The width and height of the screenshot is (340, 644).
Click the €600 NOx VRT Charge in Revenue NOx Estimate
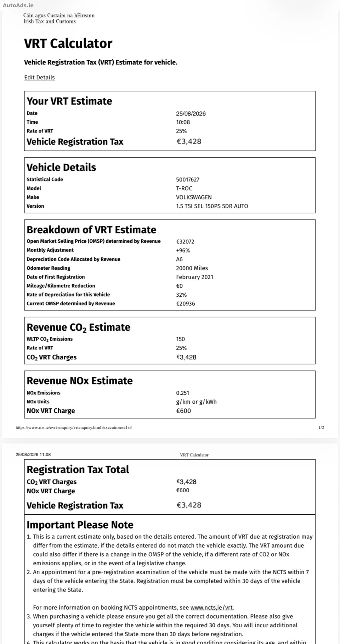[x=183, y=411]
